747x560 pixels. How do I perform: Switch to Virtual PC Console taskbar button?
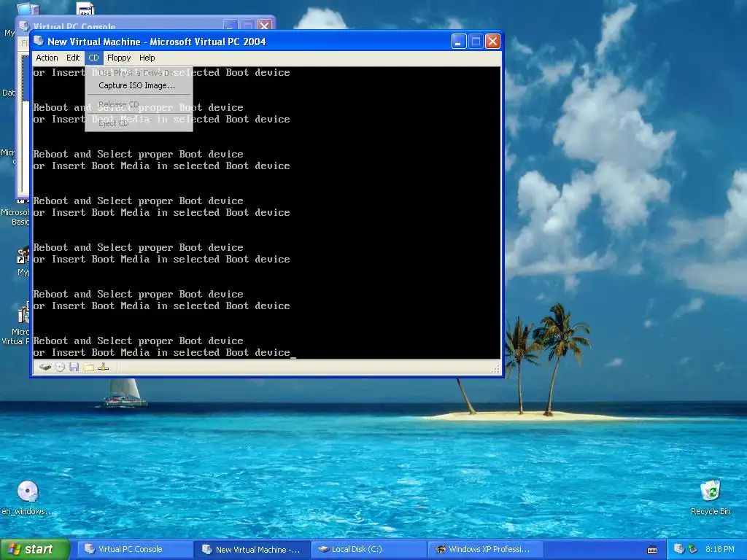click(x=134, y=550)
